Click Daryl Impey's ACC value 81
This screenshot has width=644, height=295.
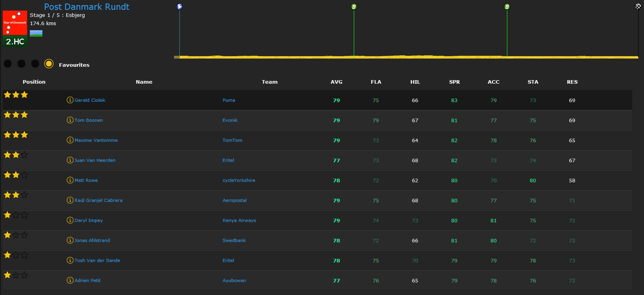click(494, 220)
